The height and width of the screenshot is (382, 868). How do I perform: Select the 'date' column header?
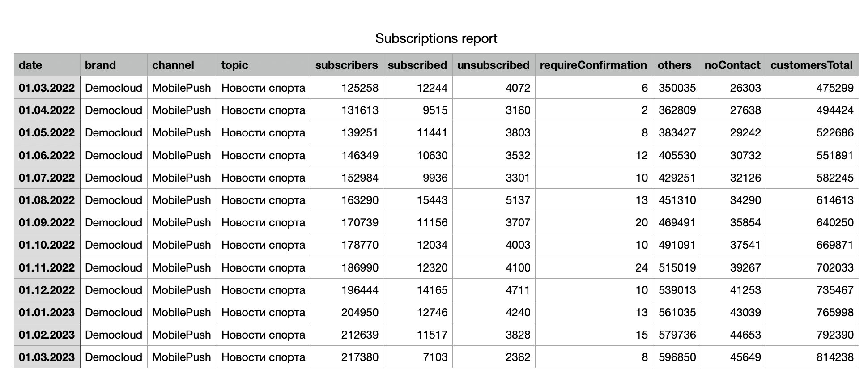(47, 65)
